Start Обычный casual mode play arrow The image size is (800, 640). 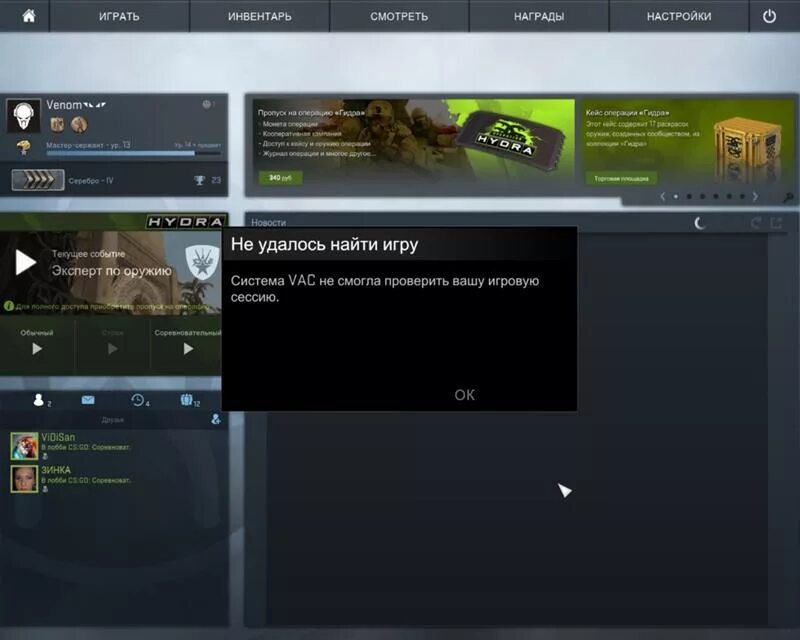(37, 349)
